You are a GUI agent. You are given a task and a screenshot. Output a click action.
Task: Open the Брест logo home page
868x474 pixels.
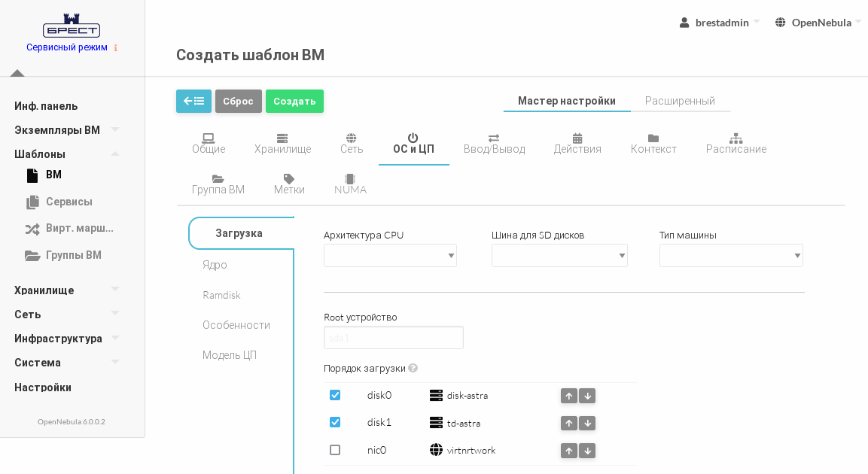pos(72,26)
